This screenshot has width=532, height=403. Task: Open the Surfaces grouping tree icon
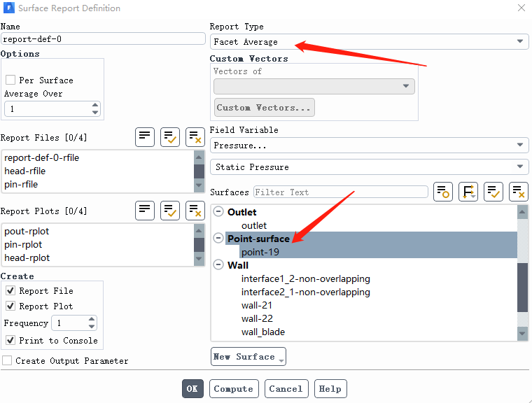tap(468, 192)
